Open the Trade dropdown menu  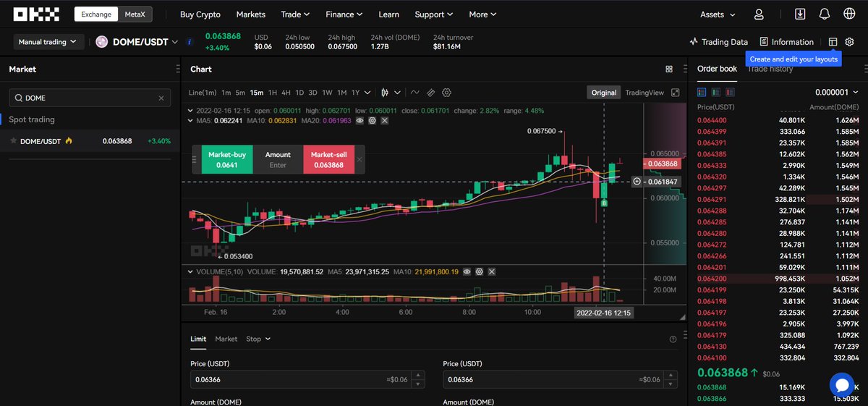[x=295, y=14]
